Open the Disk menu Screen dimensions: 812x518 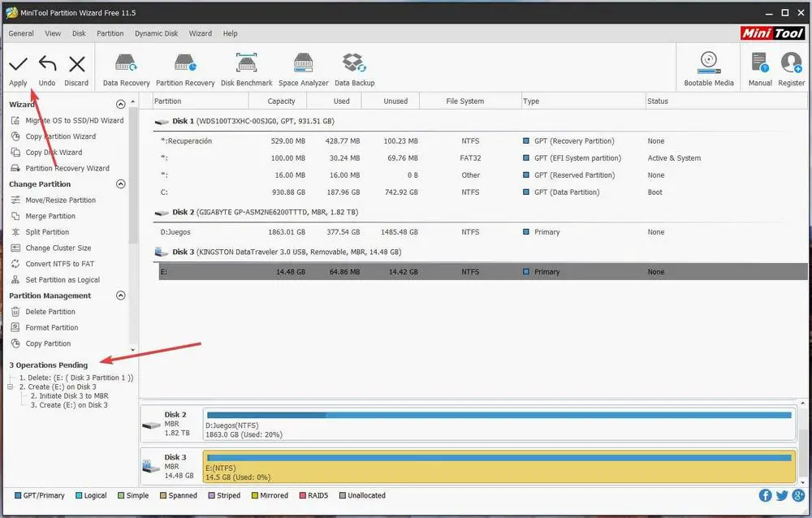(80, 33)
